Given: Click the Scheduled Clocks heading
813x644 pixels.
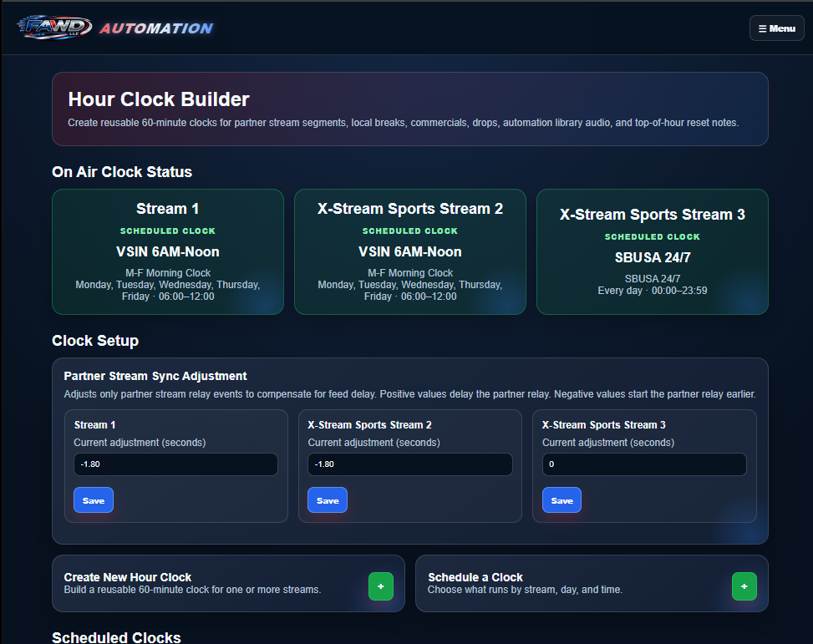Looking at the screenshot, I should [x=116, y=636].
